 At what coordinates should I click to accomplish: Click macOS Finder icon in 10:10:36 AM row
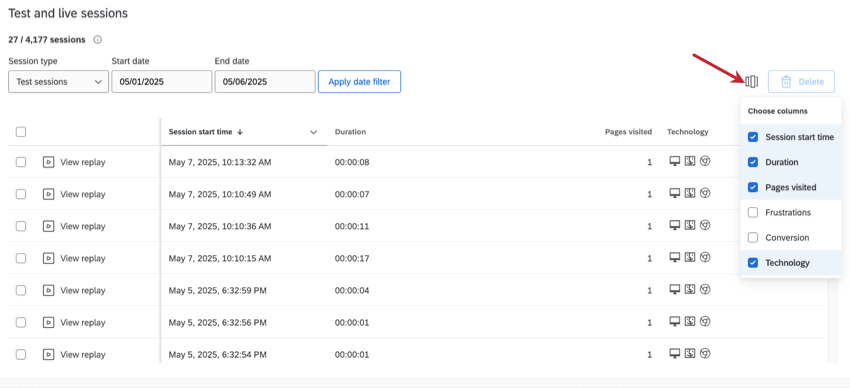pos(690,225)
